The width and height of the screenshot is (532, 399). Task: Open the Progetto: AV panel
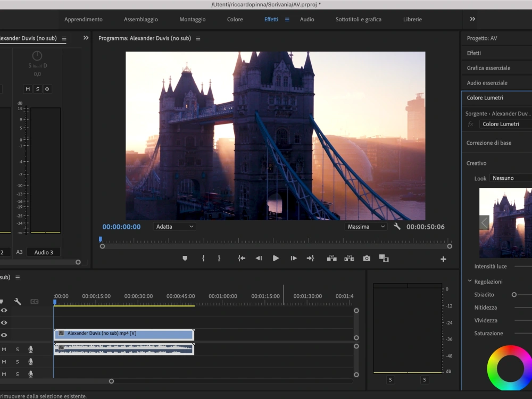[x=482, y=38]
